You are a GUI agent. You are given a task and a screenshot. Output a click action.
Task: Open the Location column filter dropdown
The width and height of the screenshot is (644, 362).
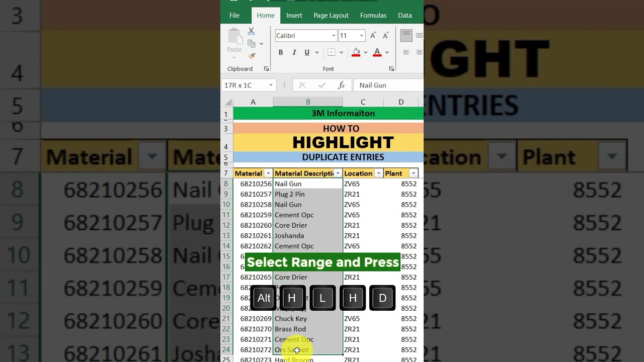(x=378, y=173)
